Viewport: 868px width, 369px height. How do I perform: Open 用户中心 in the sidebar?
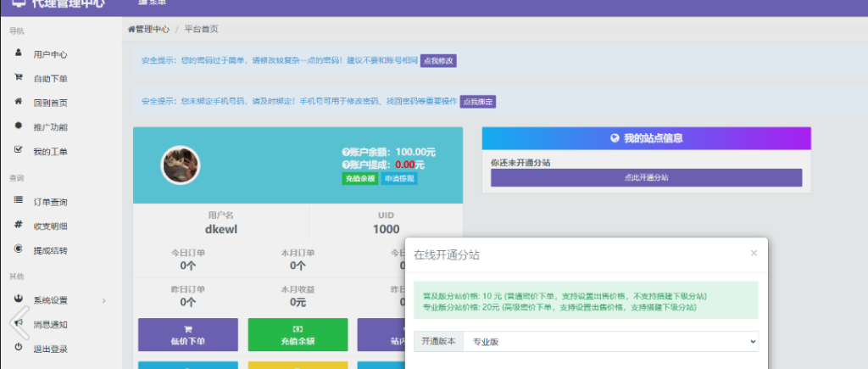pyautogui.click(x=50, y=54)
